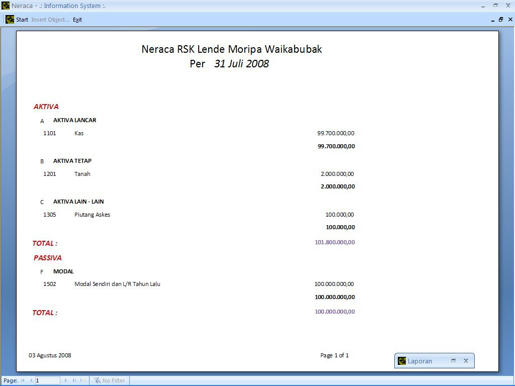The image size is (515, 386).
Task: Click the Piutang Askes amount 100.000,00
Action: pyautogui.click(x=340, y=215)
